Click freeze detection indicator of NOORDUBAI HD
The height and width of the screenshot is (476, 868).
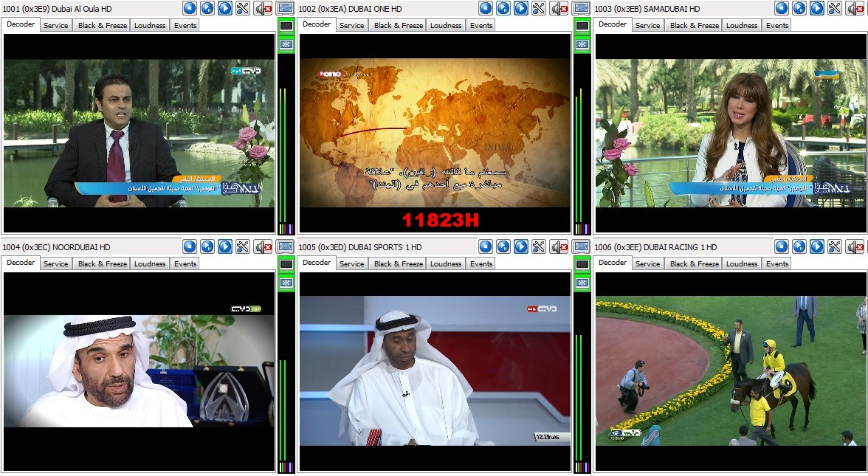(x=286, y=283)
